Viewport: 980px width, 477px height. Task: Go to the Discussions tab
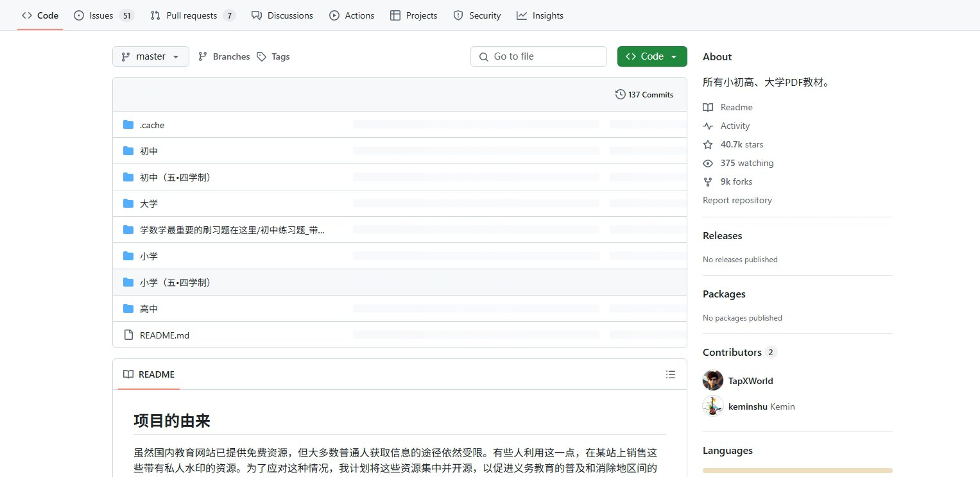282,15
